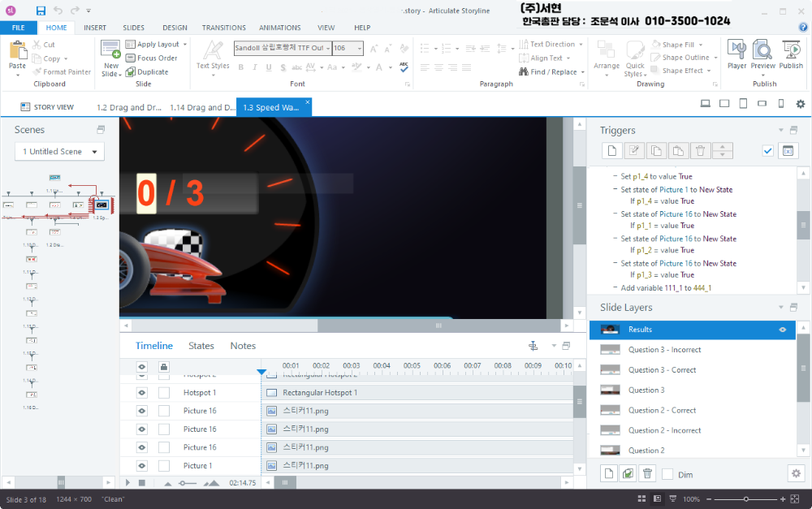Enable the Dim checkbox
812x509 pixels.
(x=667, y=474)
